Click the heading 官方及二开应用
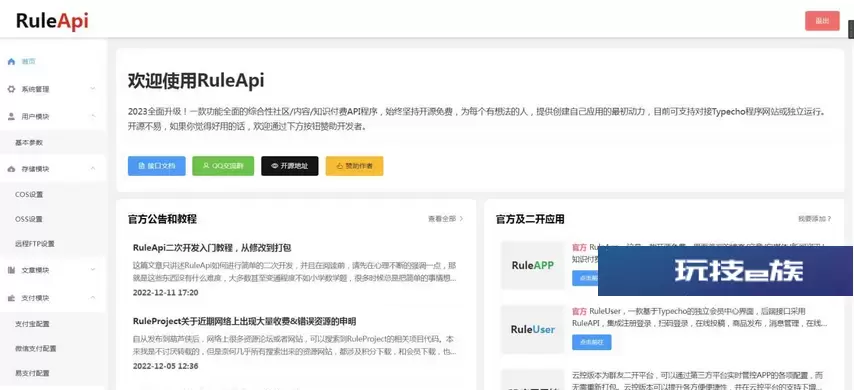Screen dimensions: 854x390 (530, 219)
